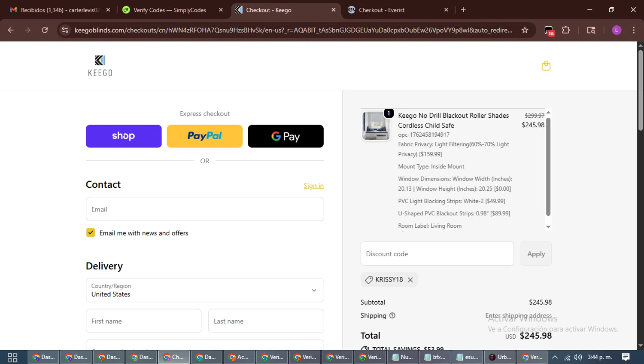The image size is (644, 364).
Task: Show hidden system tray icons
Action: coord(555,357)
